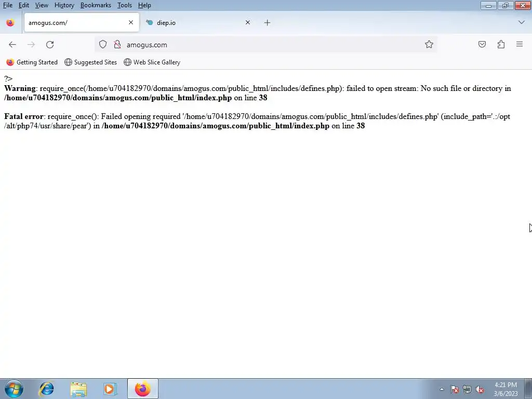Reload the current page
This screenshot has width=532, height=399.
click(x=50, y=45)
